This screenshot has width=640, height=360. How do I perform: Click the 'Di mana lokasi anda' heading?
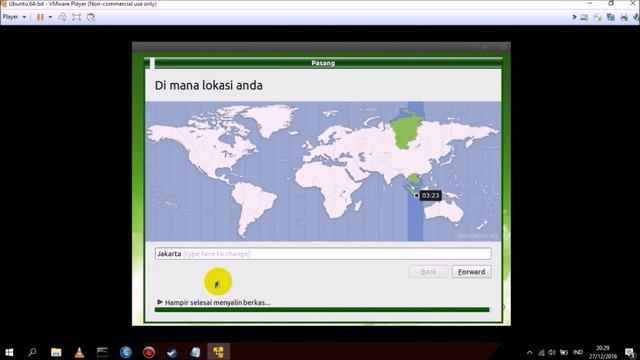(x=209, y=85)
